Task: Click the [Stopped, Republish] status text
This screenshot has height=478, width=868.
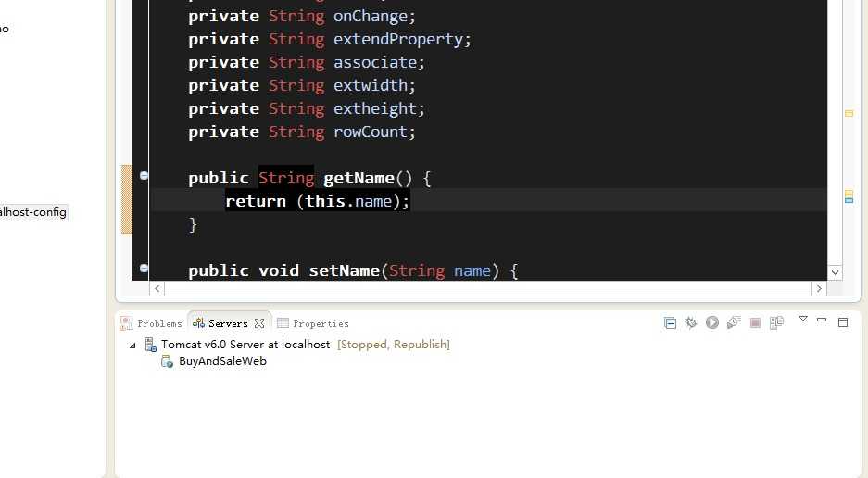Action: [394, 345]
